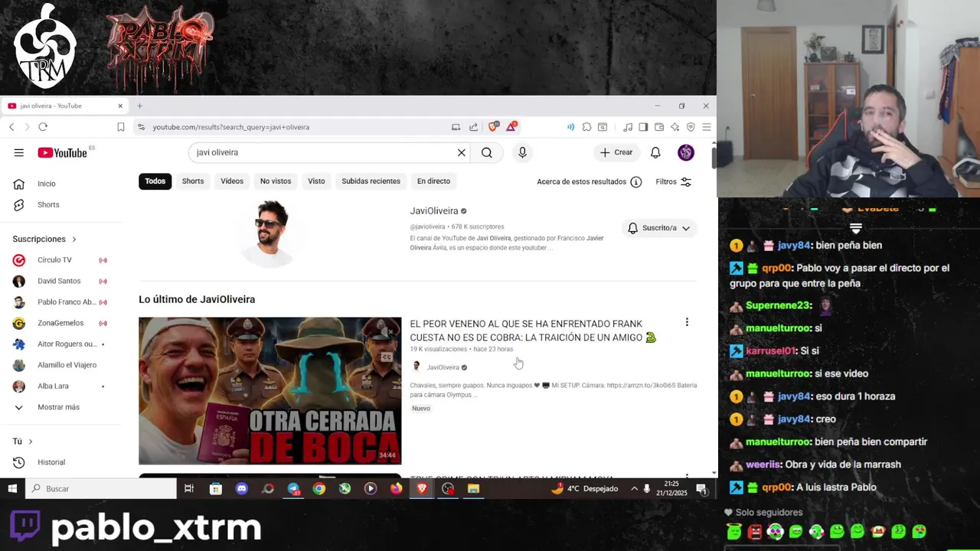The image size is (980, 551).
Task: Open Discord from the Windows taskbar
Action: (242, 488)
